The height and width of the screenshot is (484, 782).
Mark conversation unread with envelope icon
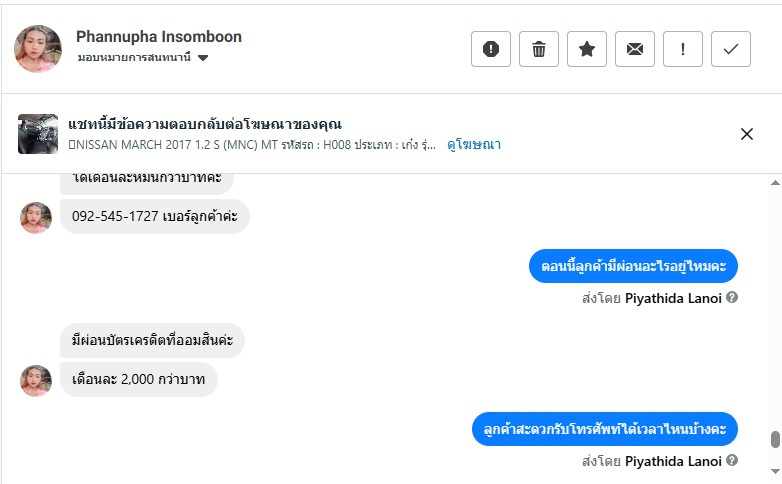(x=635, y=49)
